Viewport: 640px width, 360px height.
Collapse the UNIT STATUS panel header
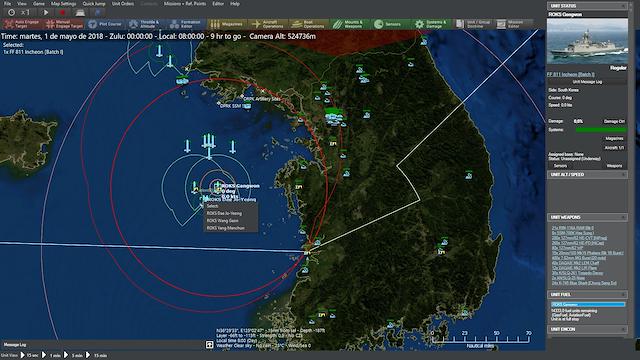(x=587, y=6)
